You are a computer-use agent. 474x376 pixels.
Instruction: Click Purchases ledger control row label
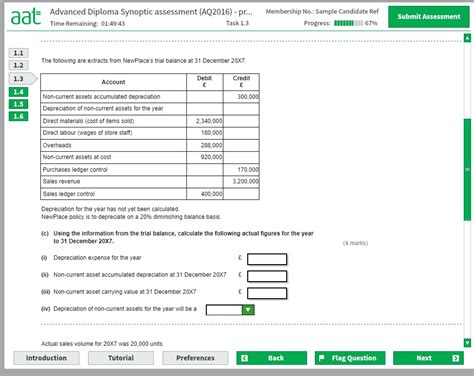coord(75,169)
